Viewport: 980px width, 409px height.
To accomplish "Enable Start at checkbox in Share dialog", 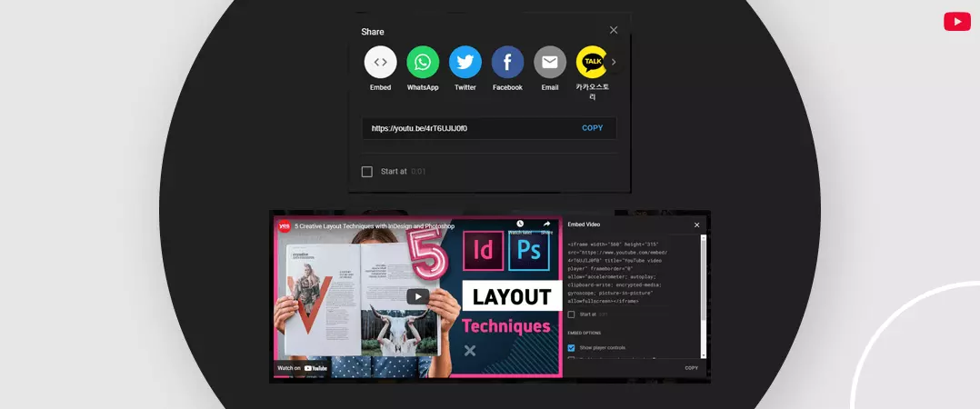I will (367, 171).
